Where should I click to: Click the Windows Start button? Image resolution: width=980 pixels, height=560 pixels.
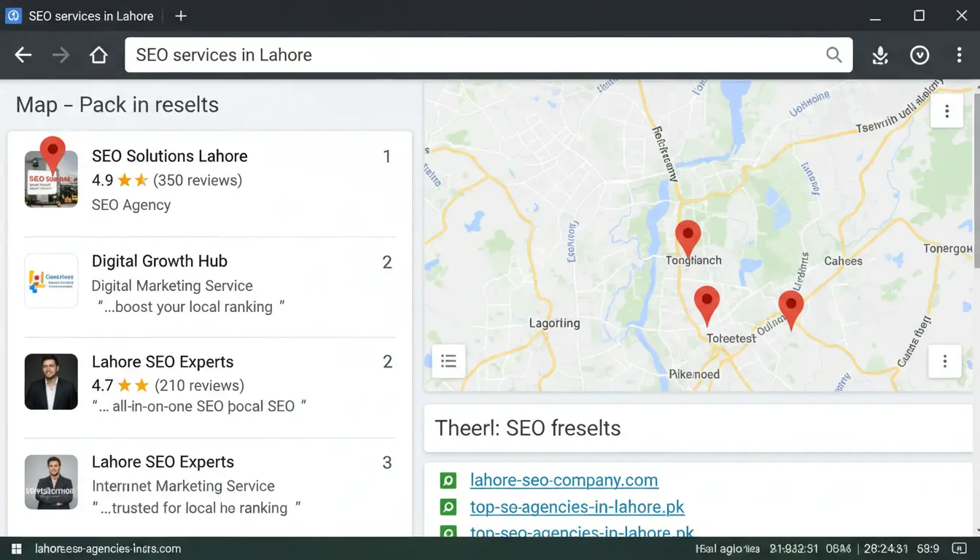pos(16,549)
